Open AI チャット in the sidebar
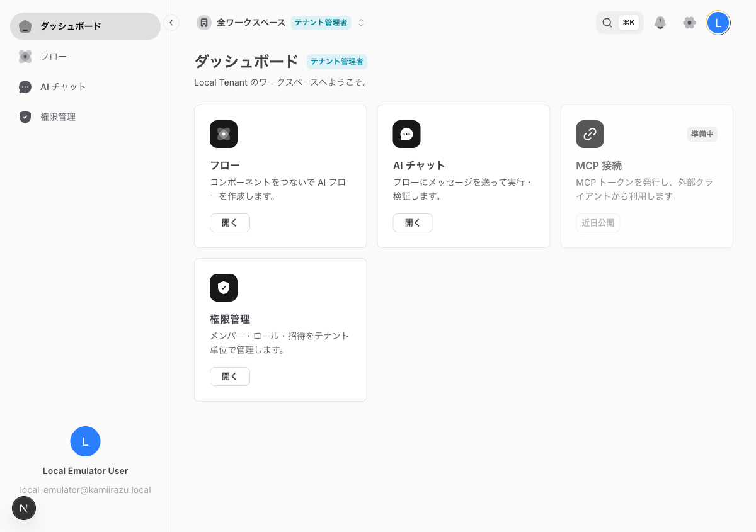756x532 pixels. point(85,87)
